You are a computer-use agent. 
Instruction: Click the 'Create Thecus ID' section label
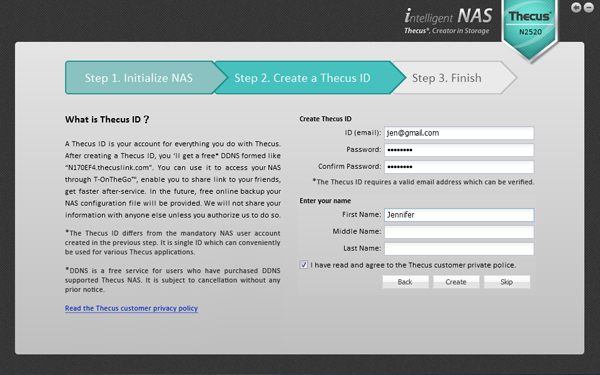click(325, 119)
